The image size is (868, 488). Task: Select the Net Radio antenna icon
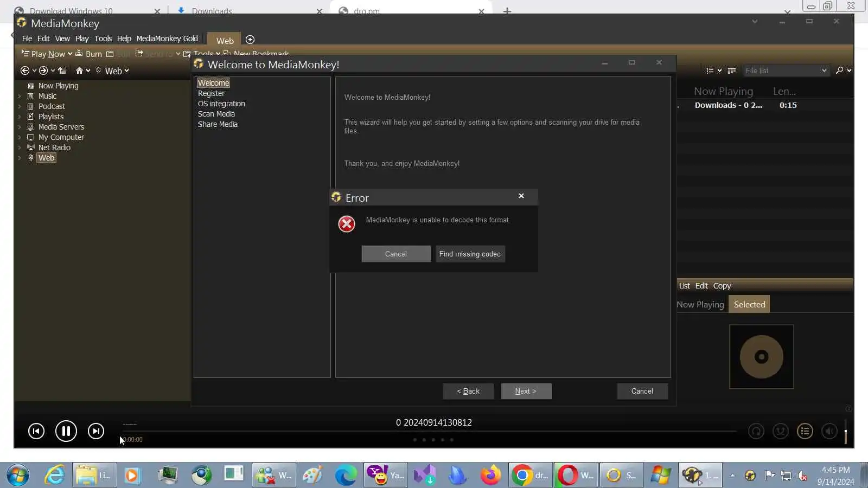tap(30, 147)
